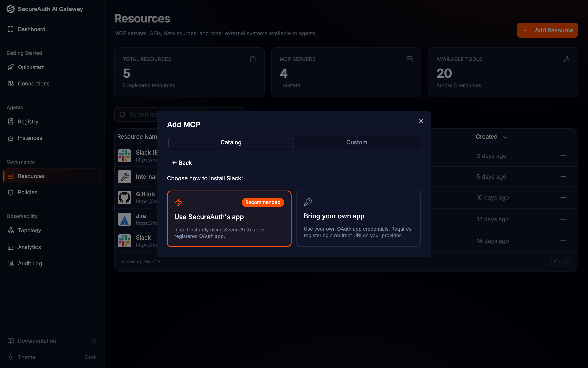Screen dimensions: 588x368
Task: Open Analytics from the sidebar
Action: point(52,247)
